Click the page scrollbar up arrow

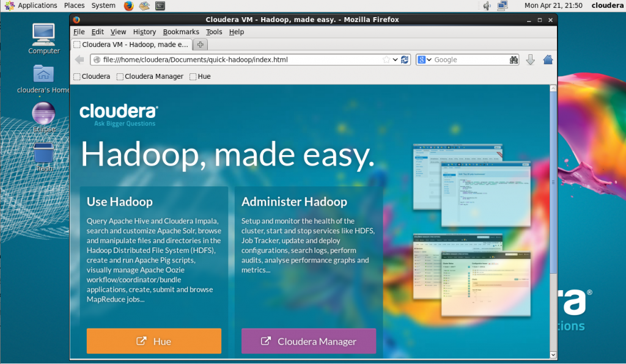point(553,89)
